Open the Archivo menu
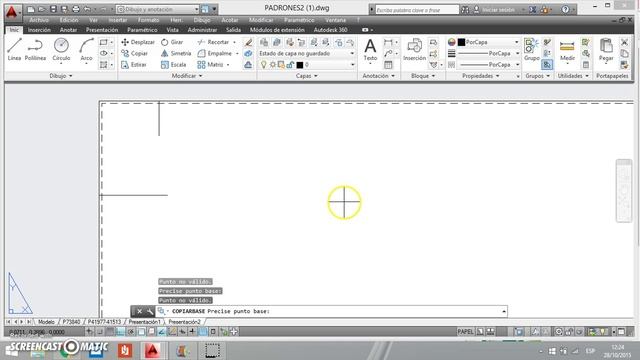The height and width of the screenshot is (360, 640). [x=39, y=20]
